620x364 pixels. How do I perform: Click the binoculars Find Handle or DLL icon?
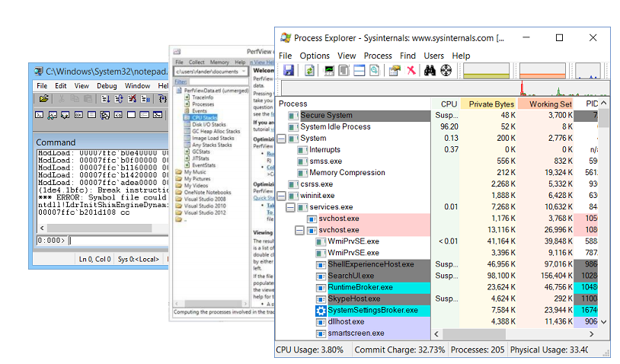[x=430, y=71]
